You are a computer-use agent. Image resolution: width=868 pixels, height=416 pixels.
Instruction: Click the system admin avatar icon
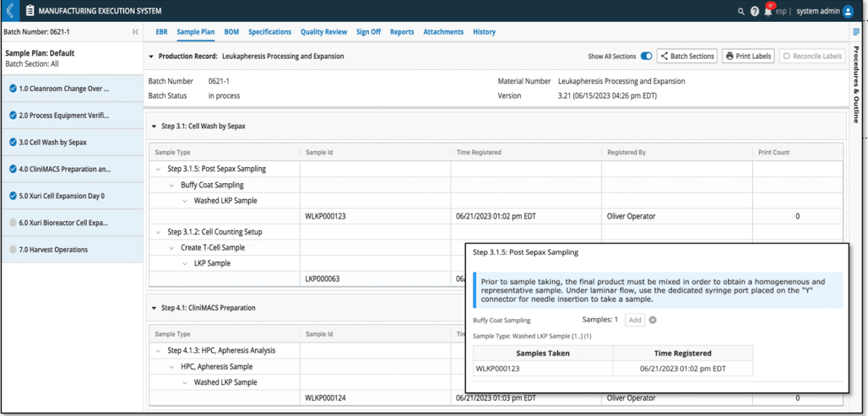point(847,11)
